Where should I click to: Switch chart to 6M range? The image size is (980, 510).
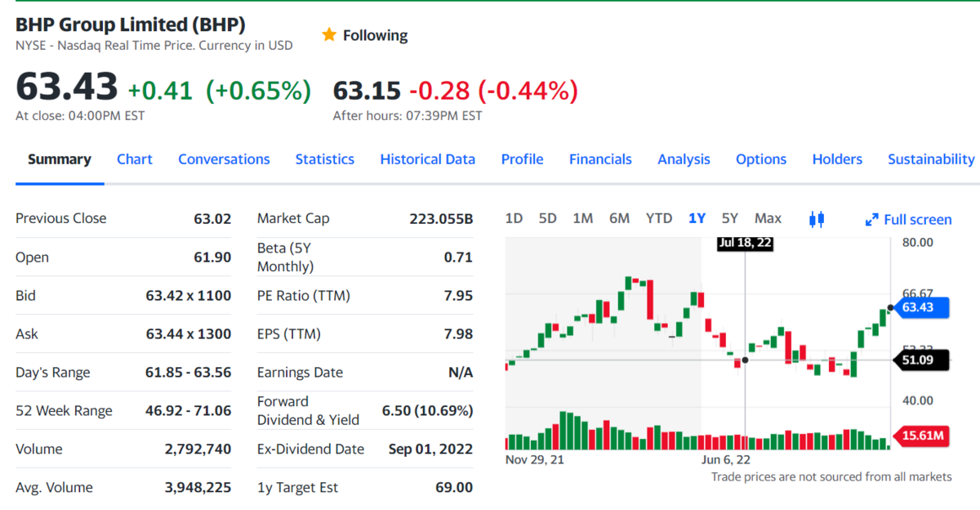point(619,218)
